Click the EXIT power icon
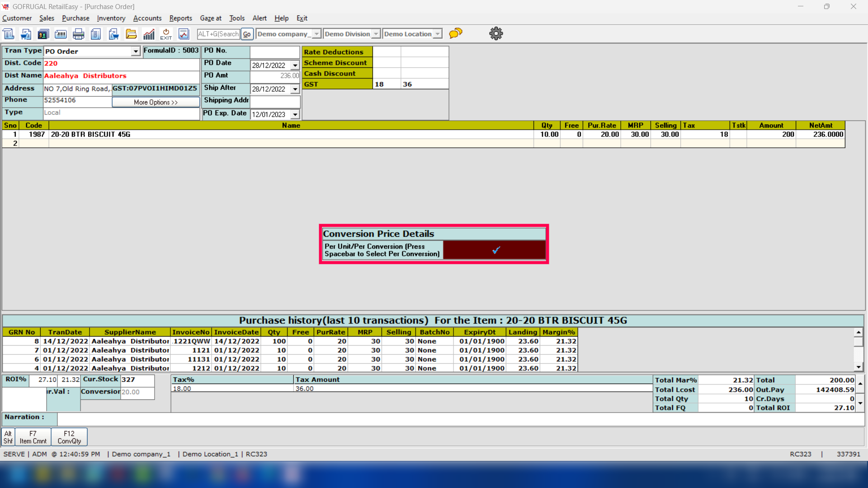This screenshot has width=868, height=488. 166,34
